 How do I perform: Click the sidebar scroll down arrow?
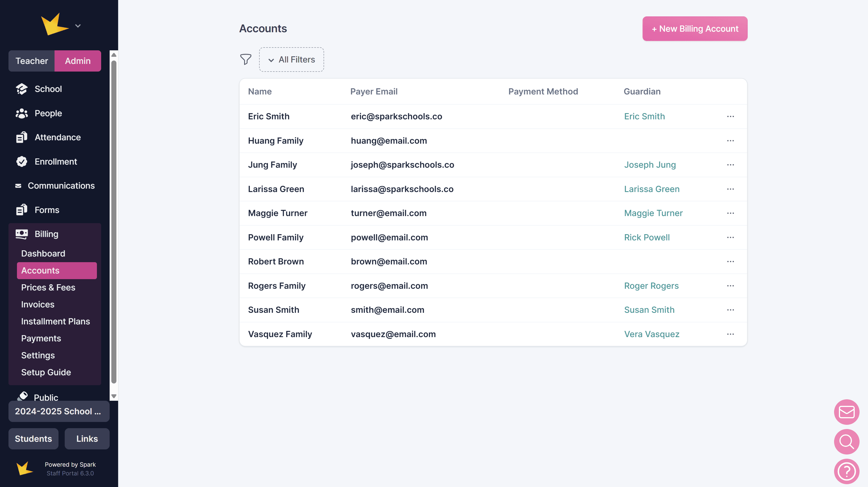click(x=114, y=396)
